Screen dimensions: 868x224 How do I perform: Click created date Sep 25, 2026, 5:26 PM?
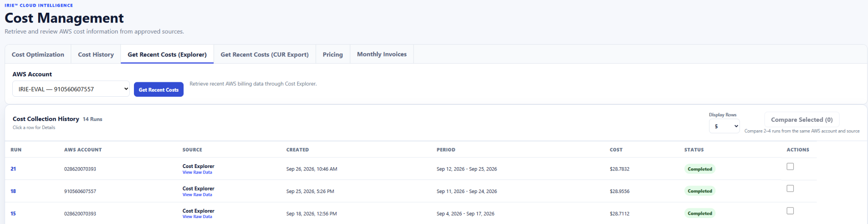[310, 191]
